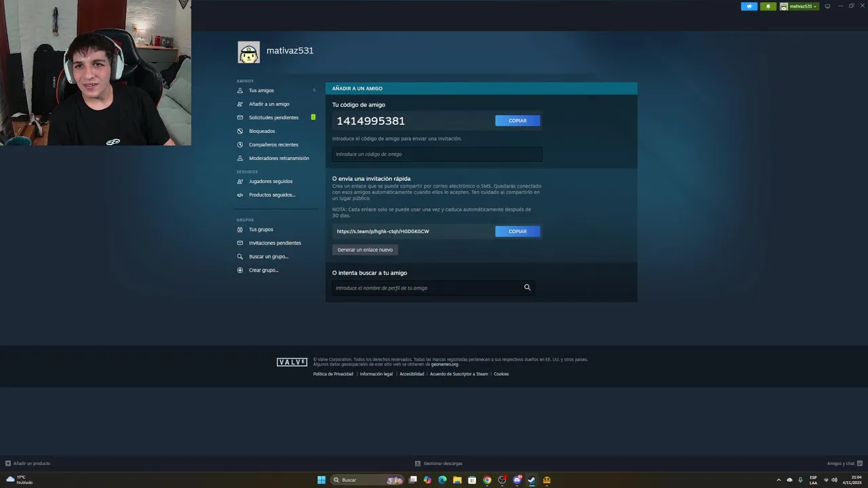The image size is (868, 488).
Task: Open the taskbar weather widget
Action: (20, 480)
